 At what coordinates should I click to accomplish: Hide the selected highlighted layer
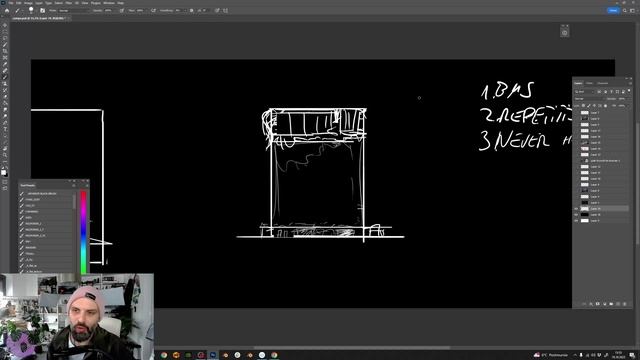click(x=576, y=209)
